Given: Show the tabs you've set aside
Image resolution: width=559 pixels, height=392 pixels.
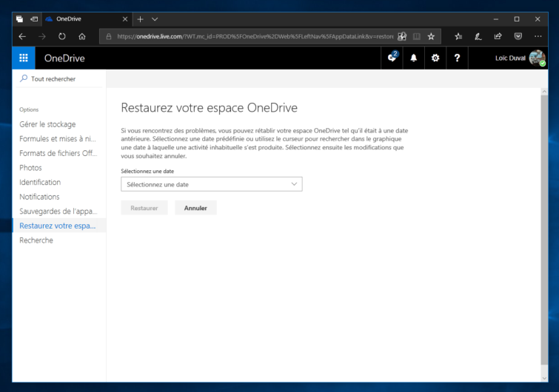Looking at the screenshot, I should pos(19,19).
